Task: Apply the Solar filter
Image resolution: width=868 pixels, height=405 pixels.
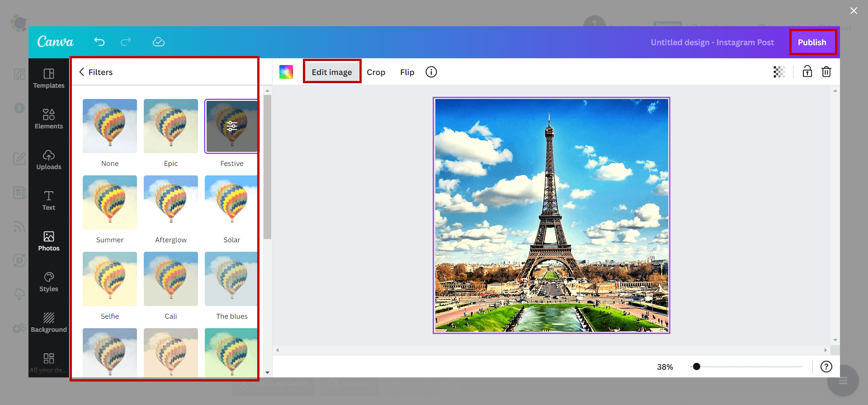Action: (x=231, y=202)
